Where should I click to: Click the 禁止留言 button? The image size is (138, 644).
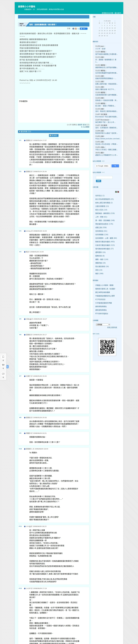click(x=54, y=135)
